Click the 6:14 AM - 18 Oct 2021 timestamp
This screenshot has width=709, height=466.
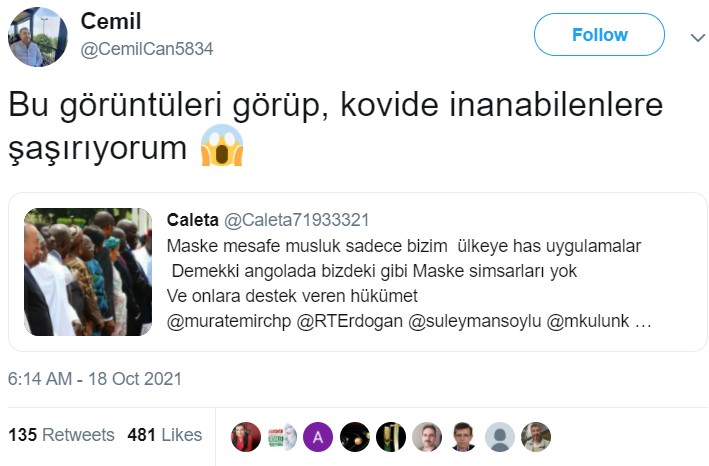coord(95,379)
